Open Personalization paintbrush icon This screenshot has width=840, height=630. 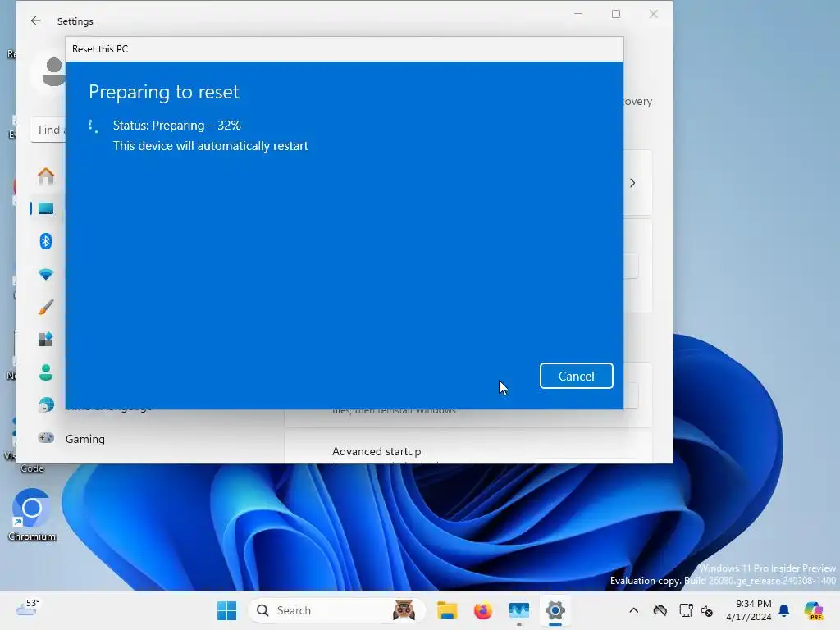[x=46, y=307]
